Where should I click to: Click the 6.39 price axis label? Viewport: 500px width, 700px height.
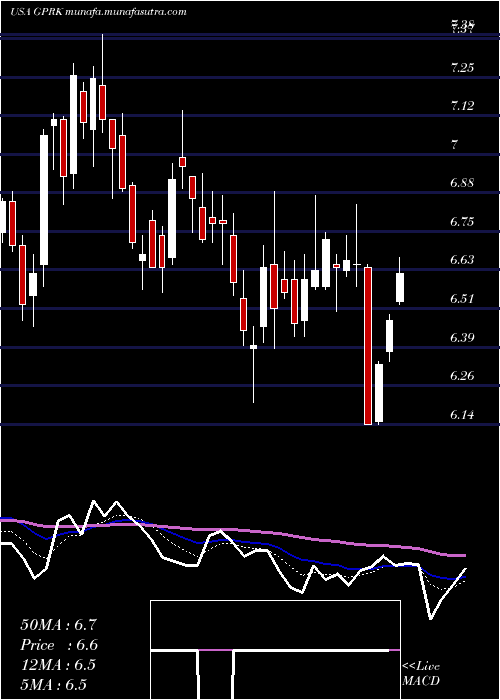coord(462,337)
